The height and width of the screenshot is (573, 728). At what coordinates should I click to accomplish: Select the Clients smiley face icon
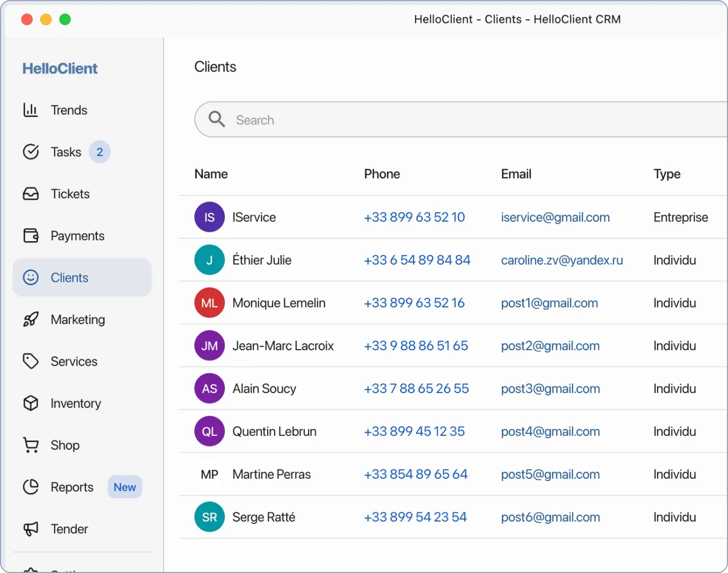31,277
